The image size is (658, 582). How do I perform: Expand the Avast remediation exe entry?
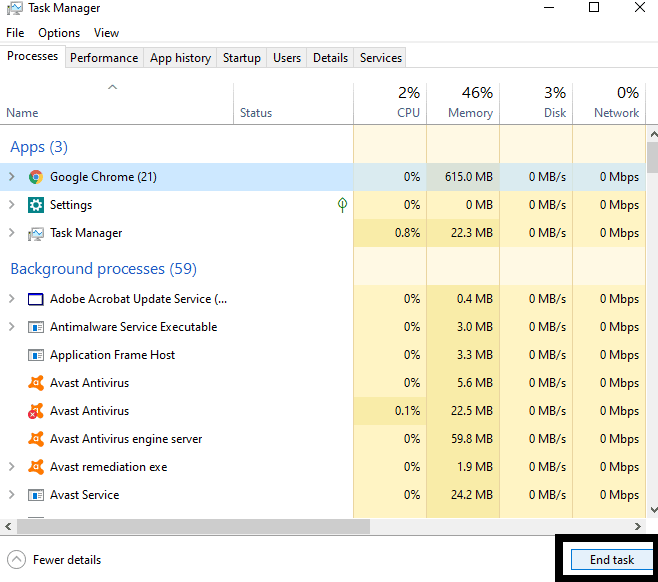[12, 467]
